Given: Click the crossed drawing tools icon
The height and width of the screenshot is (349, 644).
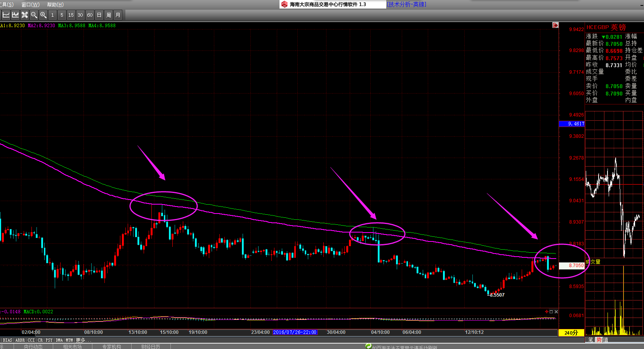Looking at the screenshot, I should (24, 15).
